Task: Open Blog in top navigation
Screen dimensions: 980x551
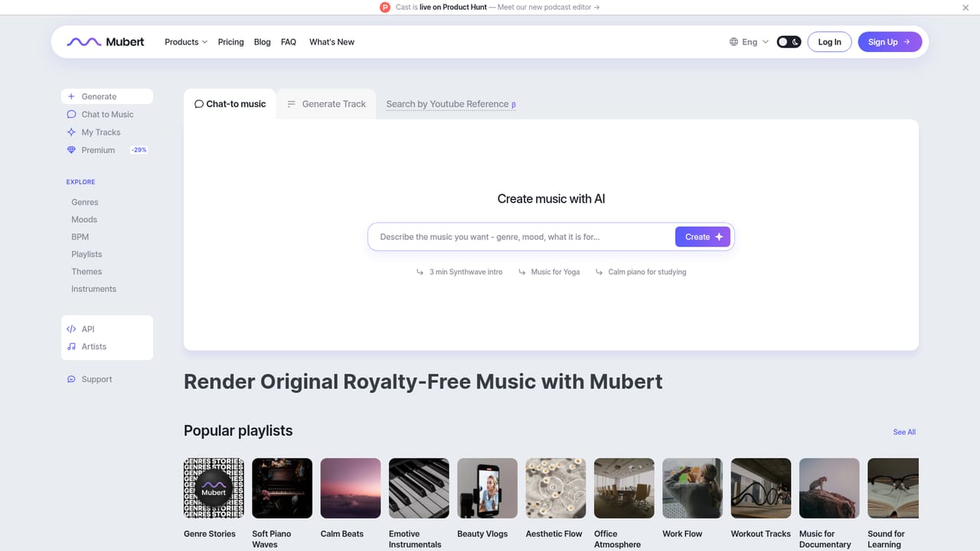Action: point(262,42)
